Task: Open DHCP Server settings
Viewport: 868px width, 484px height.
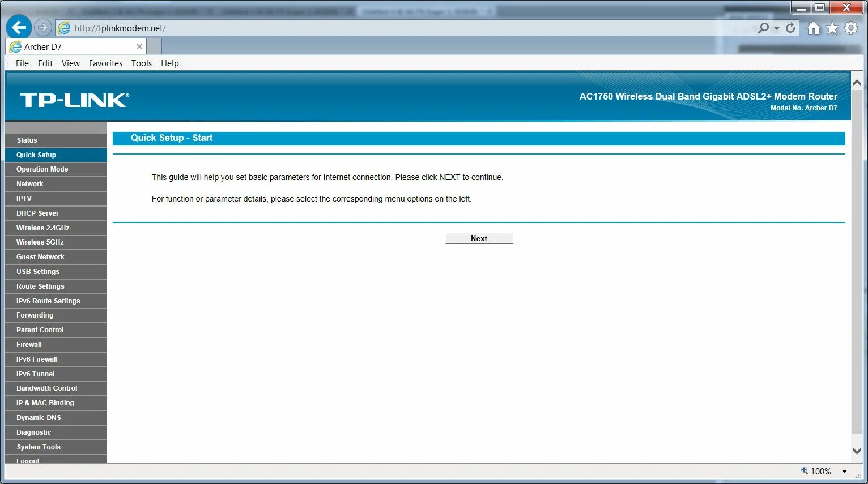Action: (56, 213)
